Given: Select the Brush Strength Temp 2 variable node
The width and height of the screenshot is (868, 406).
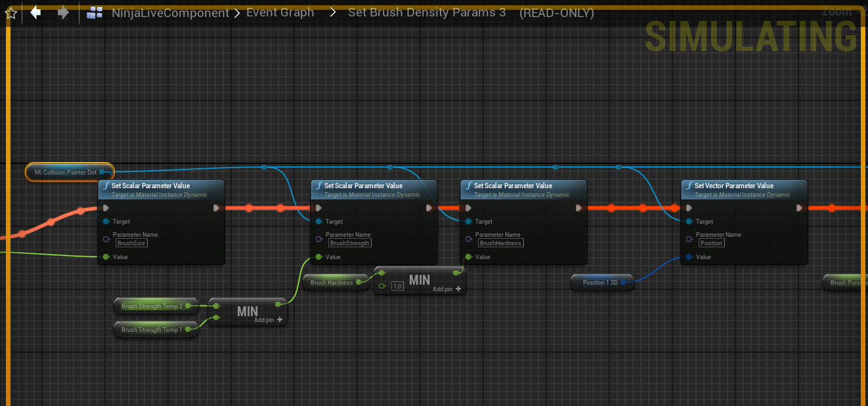Looking at the screenshot, I should (151, 306).
